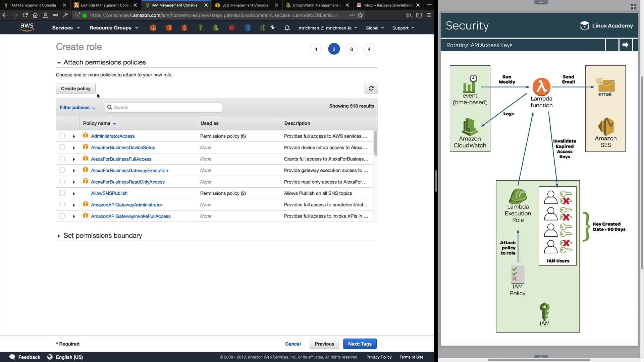Go to browser home icon
This screenshot has width=644, height=362.
point(35,15)
